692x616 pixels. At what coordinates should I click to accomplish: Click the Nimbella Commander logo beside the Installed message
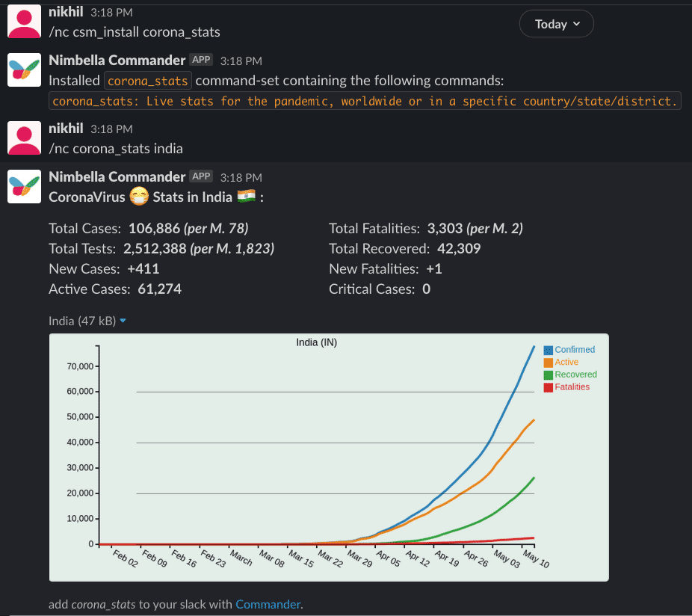point(25,69)
